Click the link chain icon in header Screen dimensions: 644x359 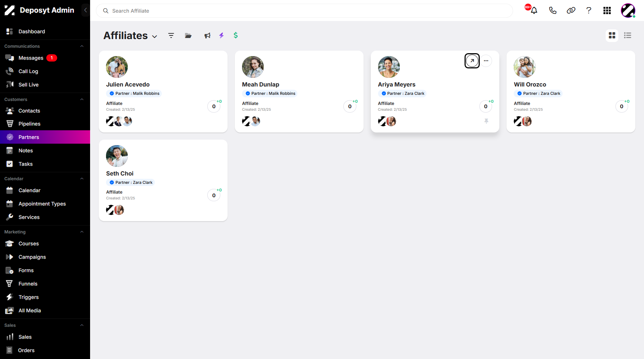(x=571, y=10)
